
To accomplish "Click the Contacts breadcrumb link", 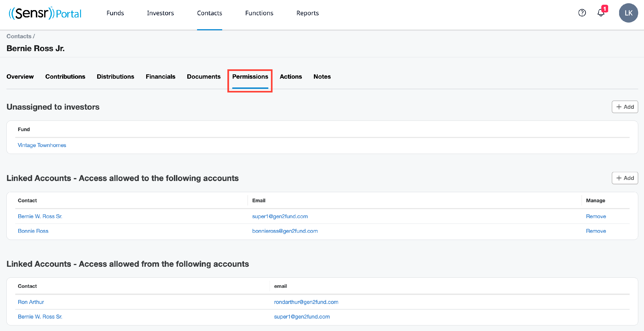I will pos(19,36).
